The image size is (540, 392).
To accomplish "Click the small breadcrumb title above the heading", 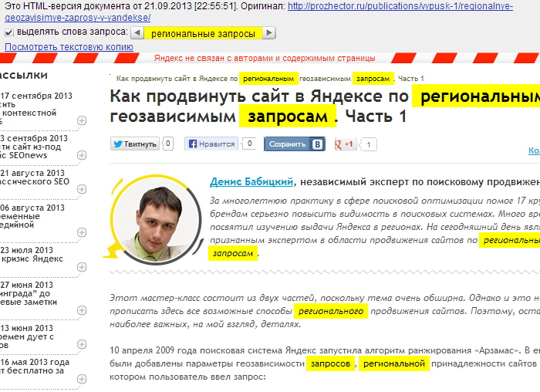I will (270, 79).
